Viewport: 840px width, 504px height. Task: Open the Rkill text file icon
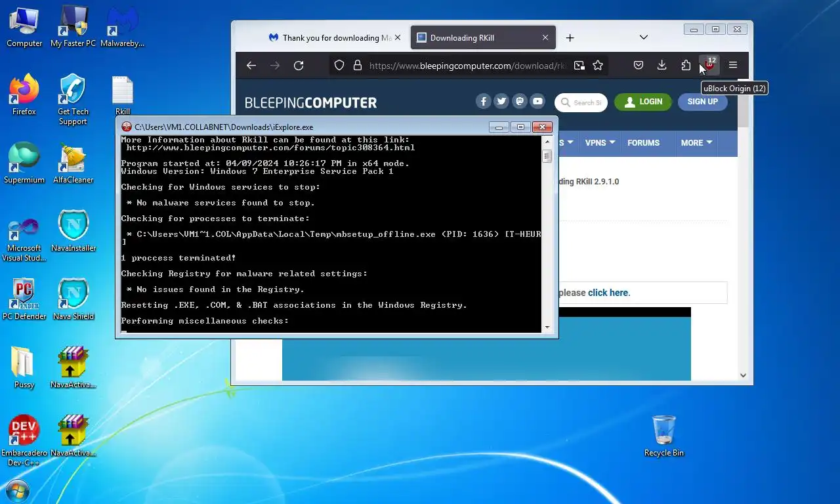123,95
